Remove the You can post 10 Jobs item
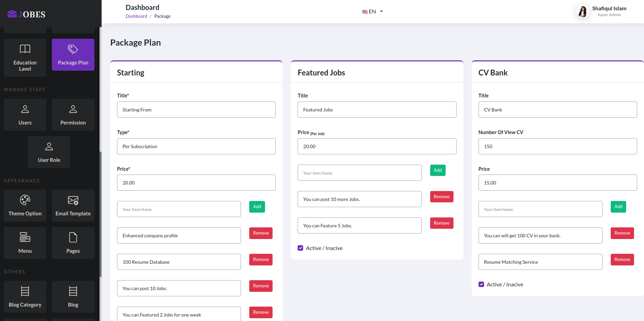The height and width of the screenshot is (321, 644). (261, 286)
